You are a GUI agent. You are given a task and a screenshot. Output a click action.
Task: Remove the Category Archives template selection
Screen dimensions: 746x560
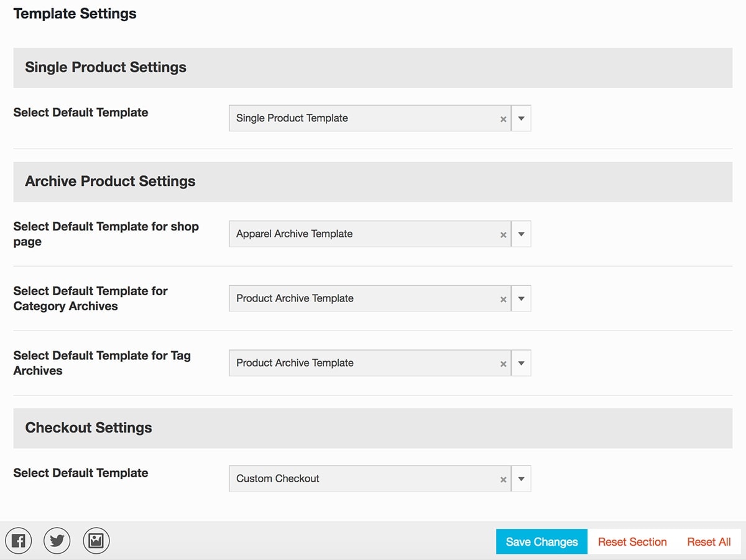504,299
